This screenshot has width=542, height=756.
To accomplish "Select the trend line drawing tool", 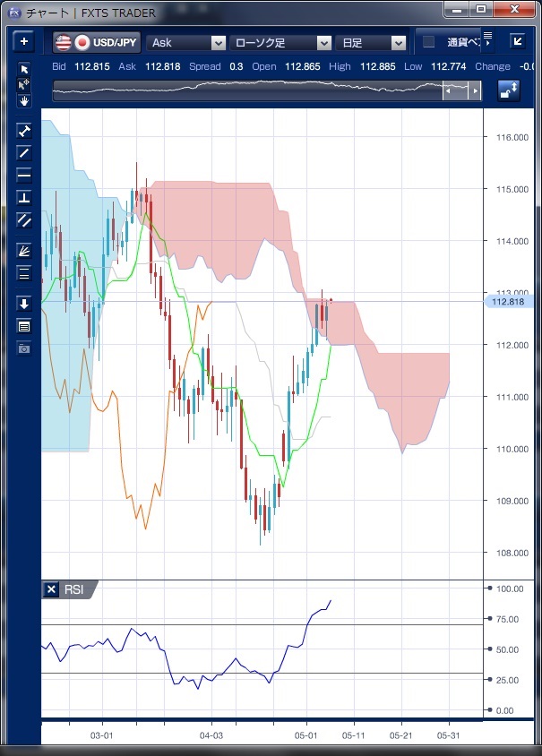I will click(24, 152).
